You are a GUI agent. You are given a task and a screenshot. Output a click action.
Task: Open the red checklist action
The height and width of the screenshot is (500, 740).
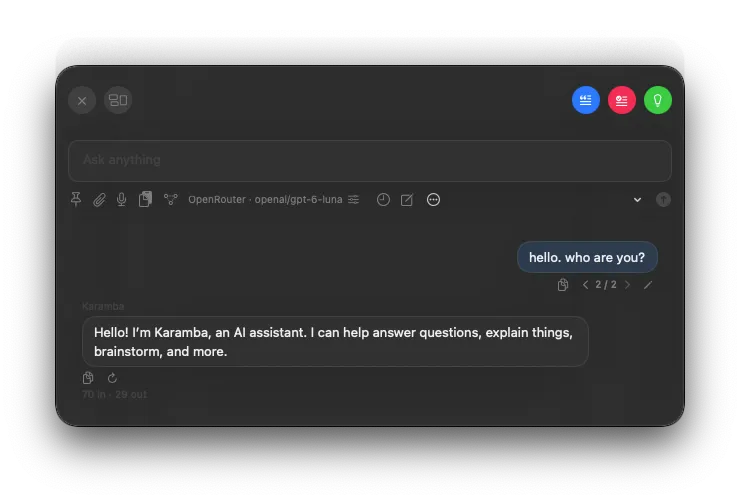622,100
